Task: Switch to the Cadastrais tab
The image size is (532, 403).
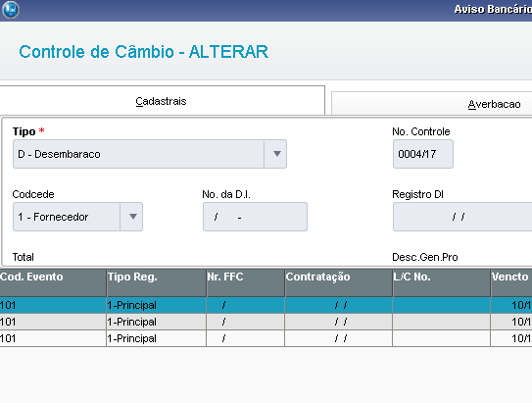Action: click(162, 101)
